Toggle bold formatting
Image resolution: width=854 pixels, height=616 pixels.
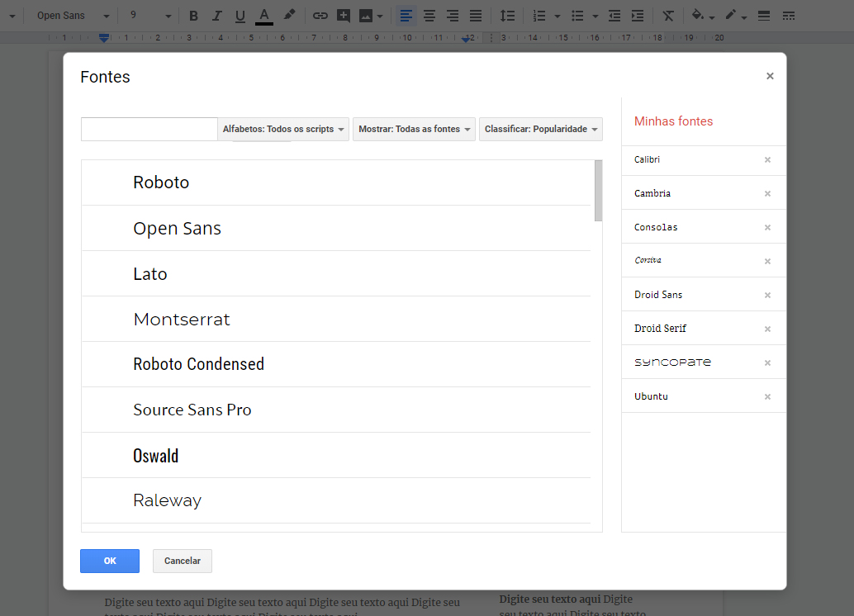pos(192,15)
